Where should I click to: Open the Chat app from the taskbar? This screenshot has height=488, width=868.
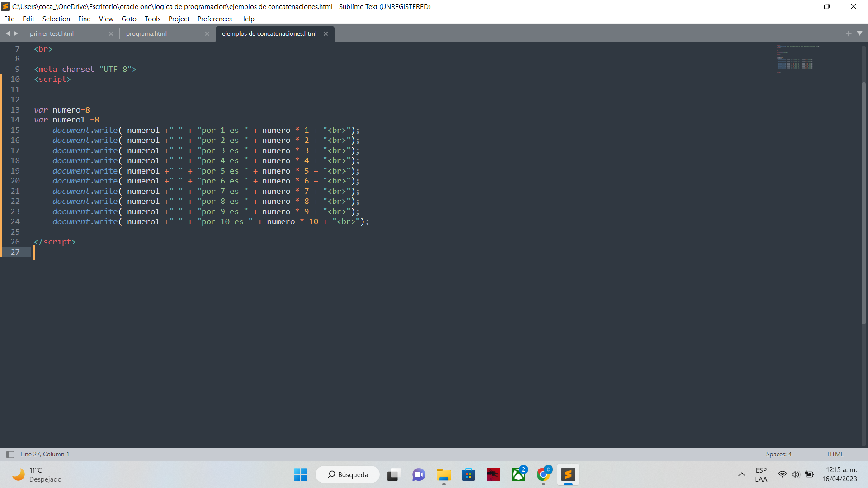[x=419, y=474]
